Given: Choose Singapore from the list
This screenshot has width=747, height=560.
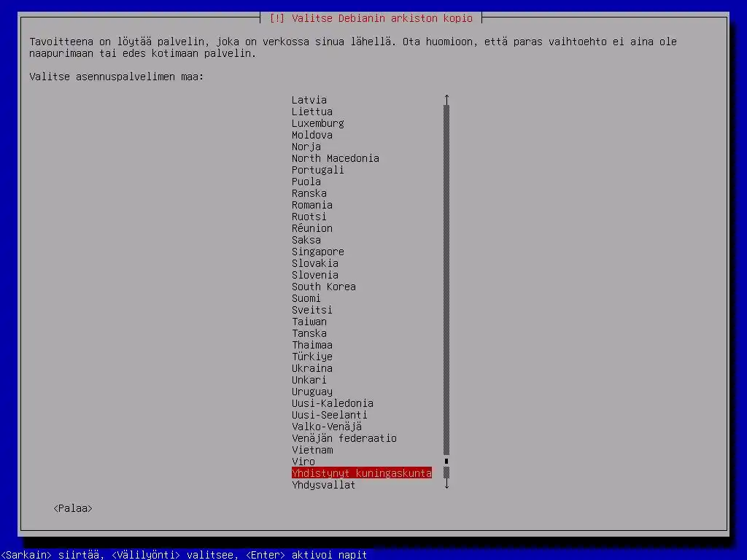Looking at the screenshot, I should coord(318,252).
